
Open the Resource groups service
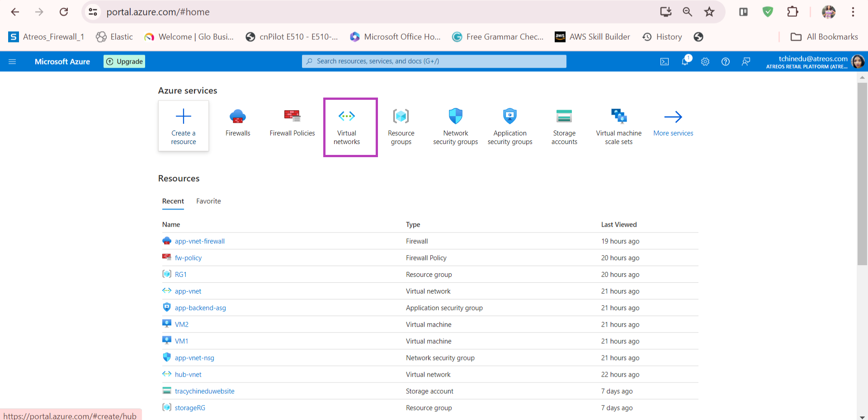click(x=401, y=127)
